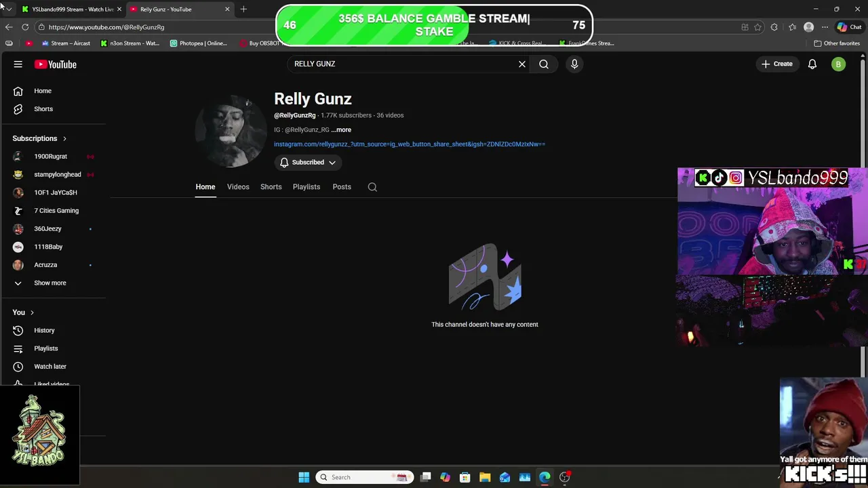Image resolution: width=868 pixels, height=488 pixels.
Task: Click the Relly Gunz channel avatar
Action: coord(232,131)
